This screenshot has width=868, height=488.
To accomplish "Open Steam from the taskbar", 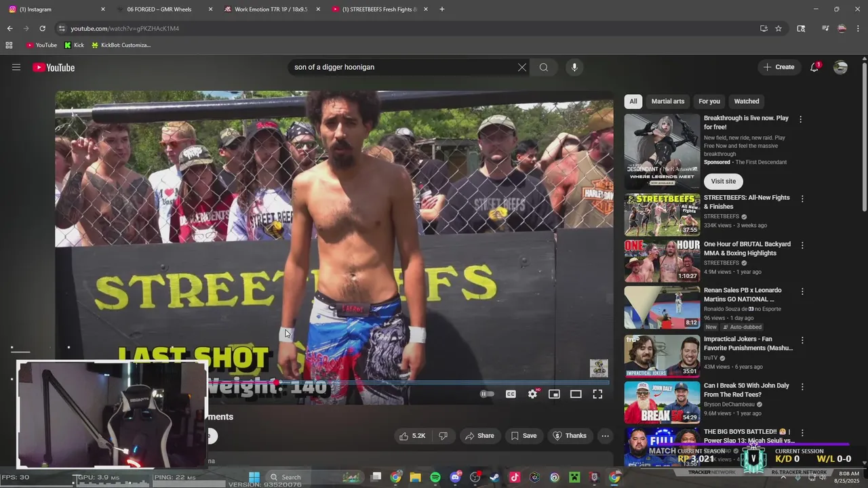I will click(494, 477).
